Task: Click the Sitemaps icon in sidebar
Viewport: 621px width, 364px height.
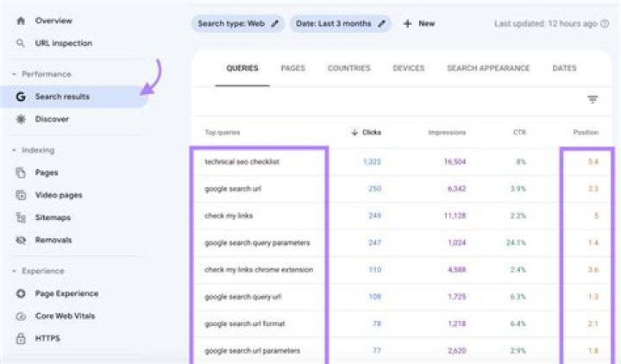Action: coord(21,217)
